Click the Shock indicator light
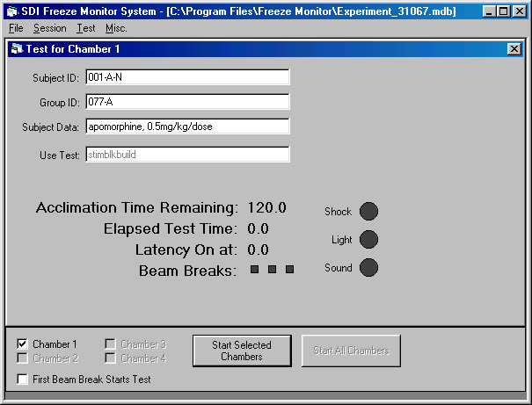Image resolution: width=532 pixels, height=405 pixels. (369, 211)
